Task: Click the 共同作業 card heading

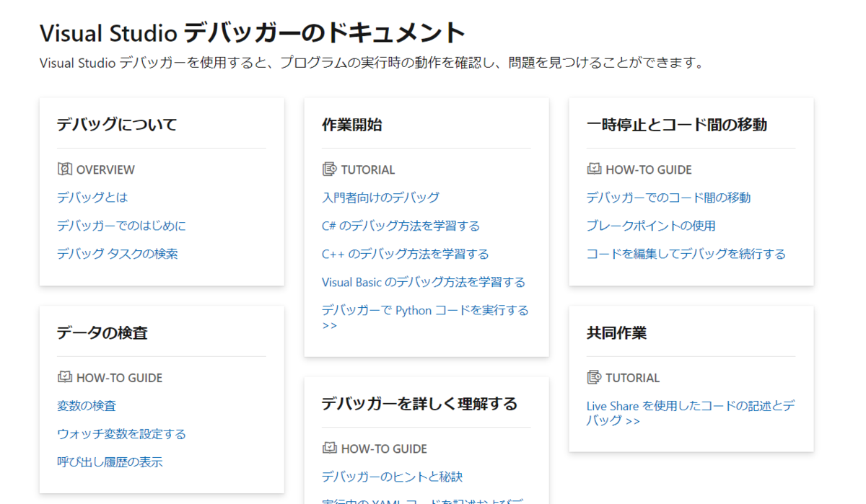Action: [x=617, y=332]
